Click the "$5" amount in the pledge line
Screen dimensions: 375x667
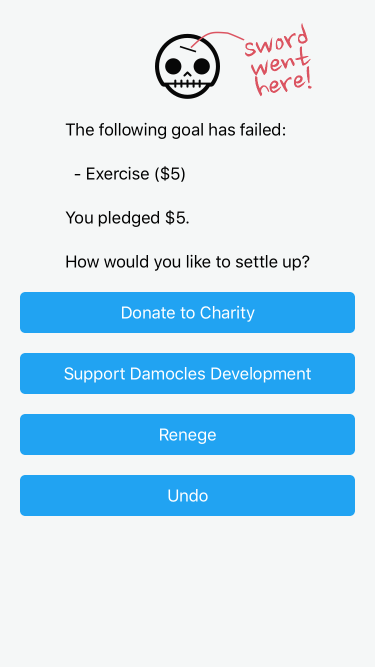click(175, 218)
